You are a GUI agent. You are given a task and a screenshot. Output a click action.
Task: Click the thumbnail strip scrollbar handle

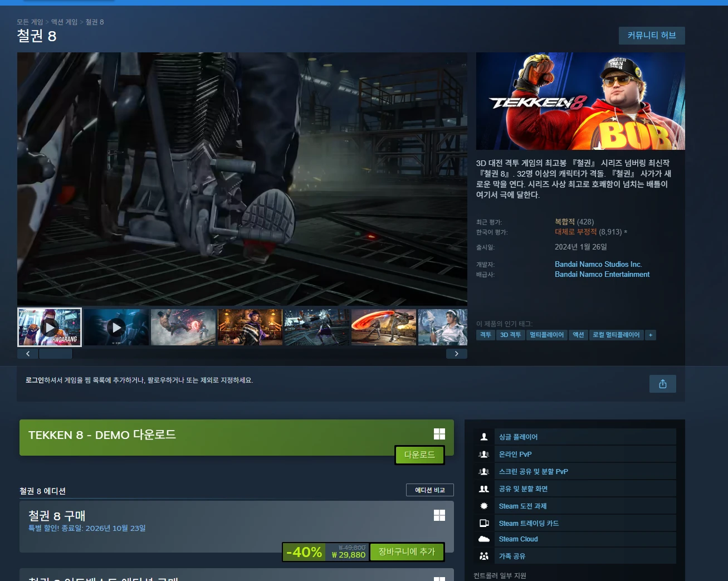tap(56, 354)
